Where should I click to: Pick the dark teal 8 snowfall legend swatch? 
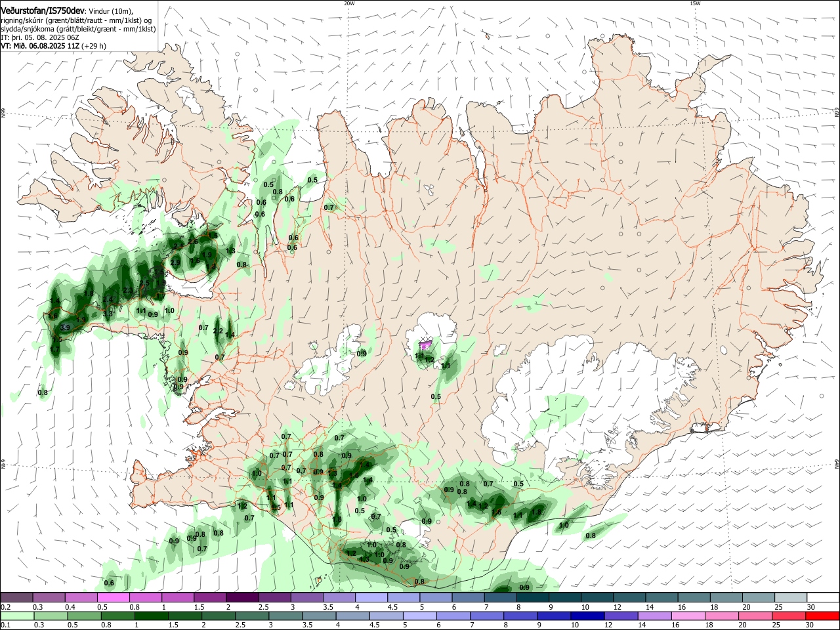tap(532, 597)
